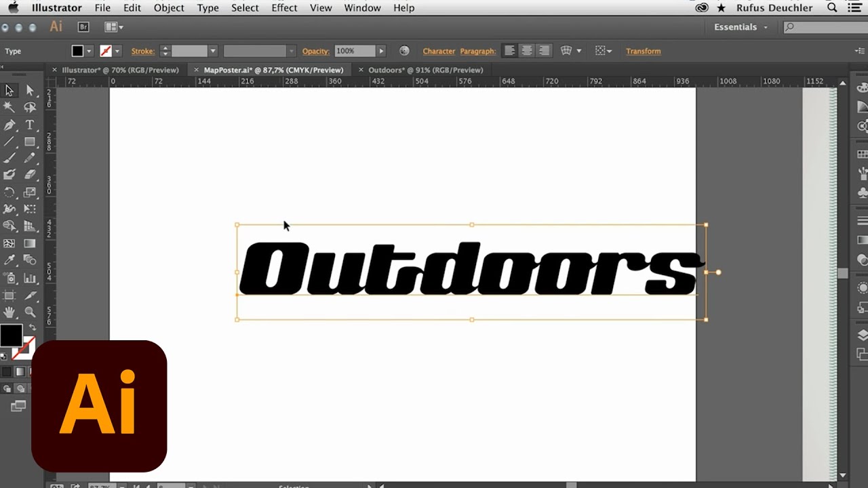Open the stroke weight dropdown

point(212,51)
